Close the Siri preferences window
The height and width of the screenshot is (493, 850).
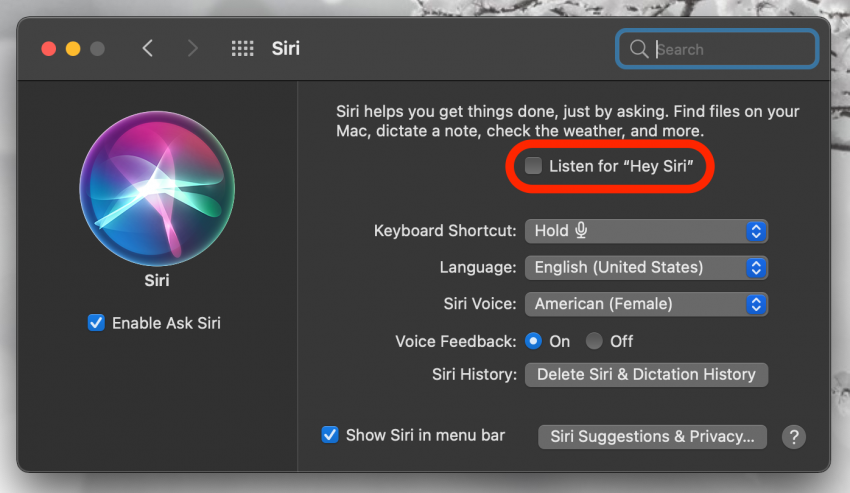coord(48,48)
